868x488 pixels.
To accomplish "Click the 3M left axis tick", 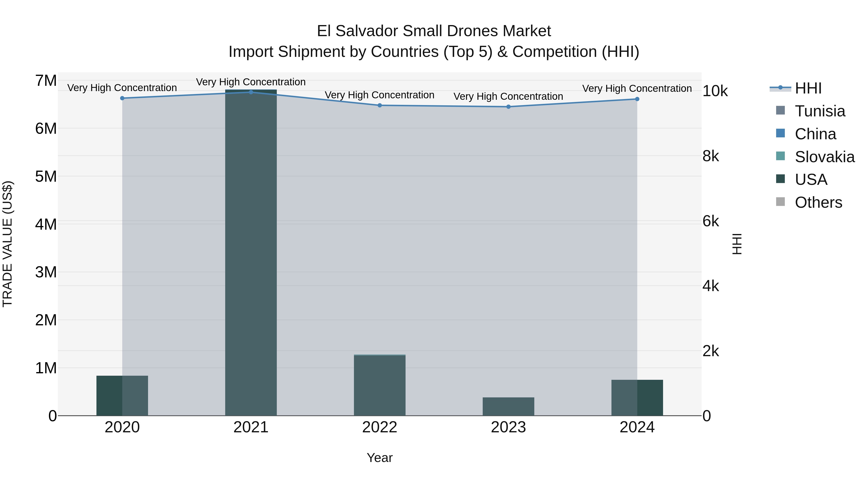I will (46, 272).
